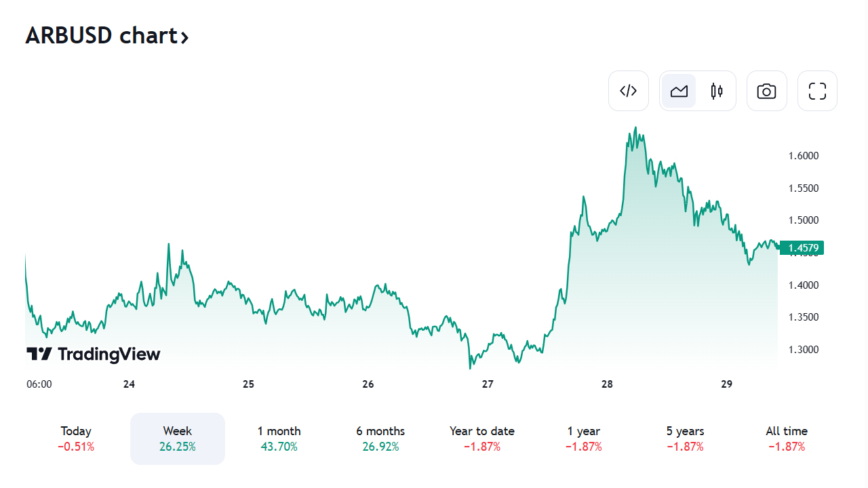Show All time price history
Screen dimensions: 868x488
(x=787, y=439)
